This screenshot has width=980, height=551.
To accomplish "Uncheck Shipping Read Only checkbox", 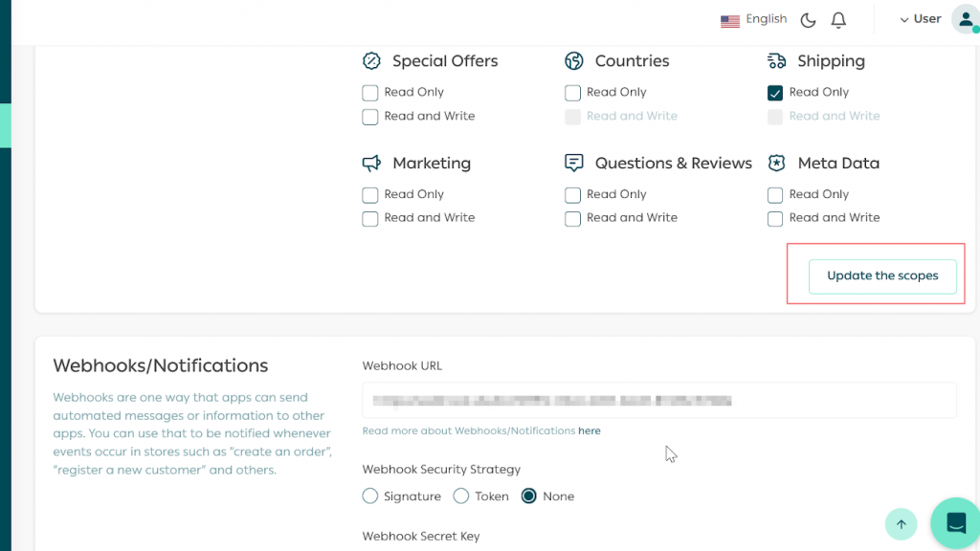I will click(x=775, y=93).
